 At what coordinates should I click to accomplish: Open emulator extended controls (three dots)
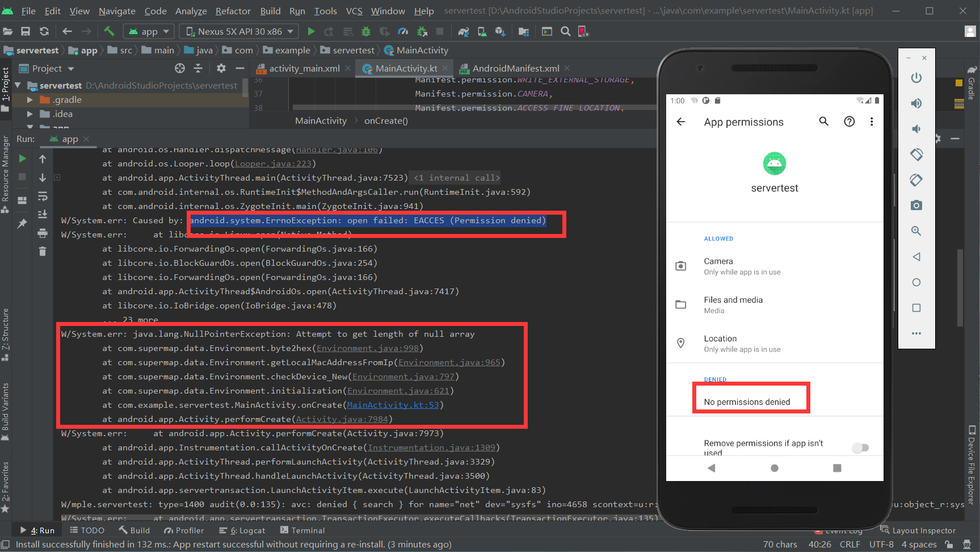tap(916, 333)
